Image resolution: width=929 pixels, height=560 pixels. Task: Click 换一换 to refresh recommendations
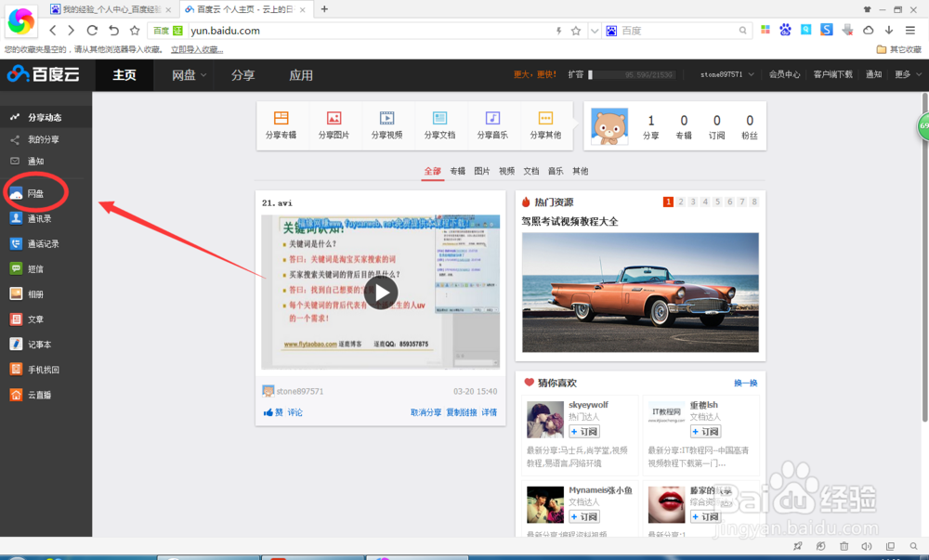(x=744, y=382)
